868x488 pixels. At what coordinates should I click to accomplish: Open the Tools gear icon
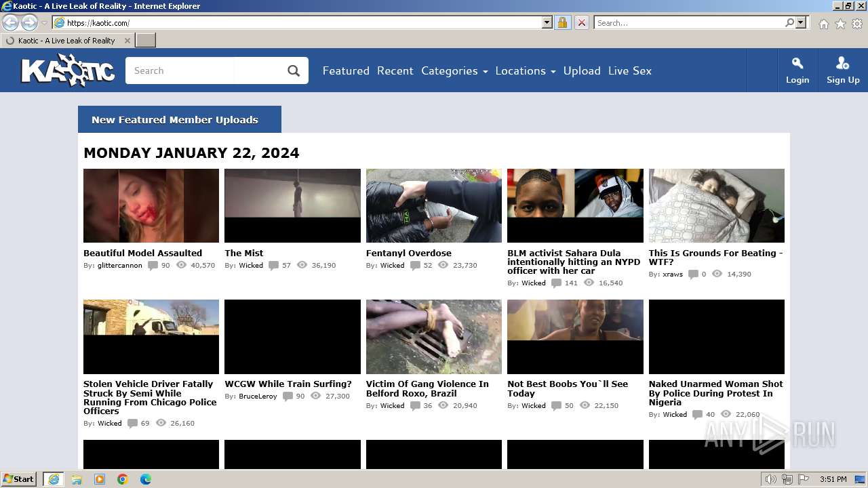tap(857, 24)
